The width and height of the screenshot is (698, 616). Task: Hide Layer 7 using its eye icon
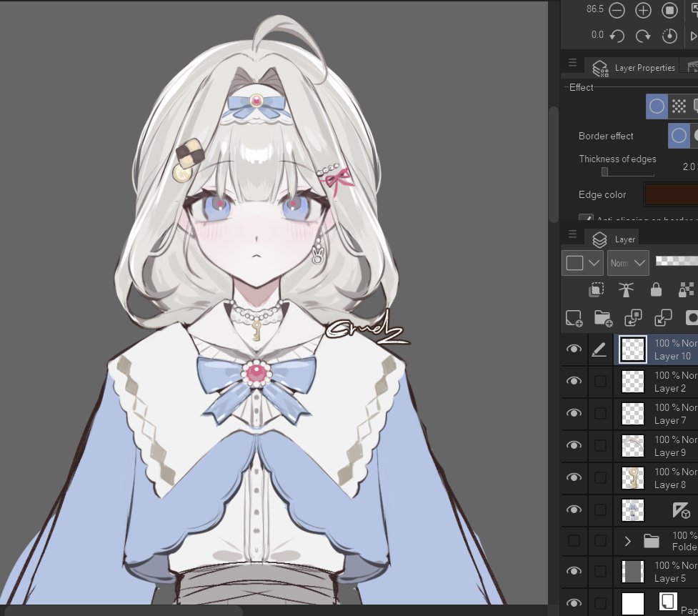coord(574,413)
